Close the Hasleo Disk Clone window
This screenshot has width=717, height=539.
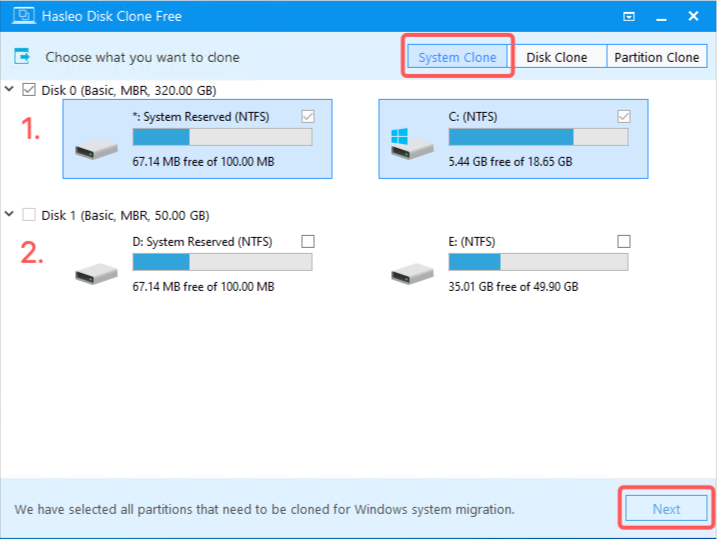click(x=693, y=16)
